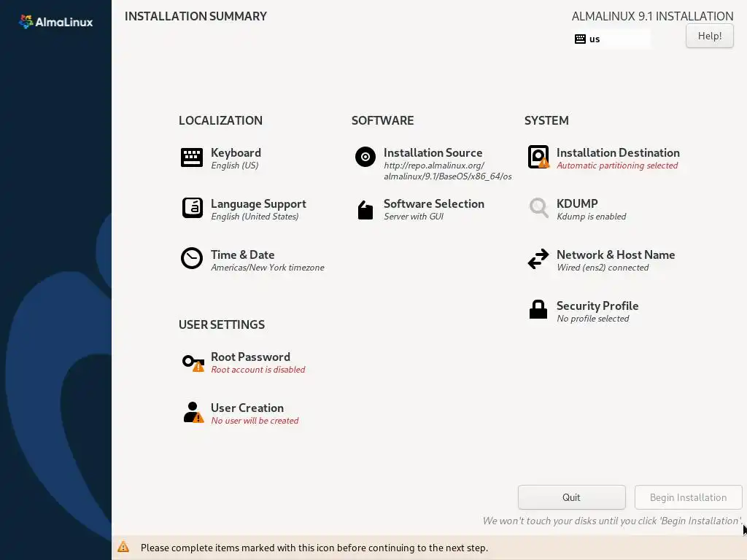Screen dimensions: 747x560
Task: Open the Time & Date title
Action: click(242, 254)
